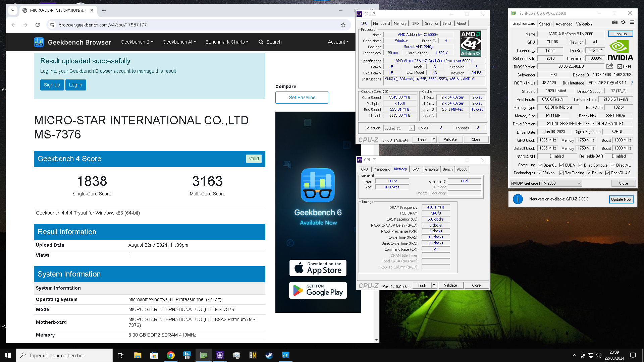Click the AMD Athlon 64 X2 logo

(470, 44)
